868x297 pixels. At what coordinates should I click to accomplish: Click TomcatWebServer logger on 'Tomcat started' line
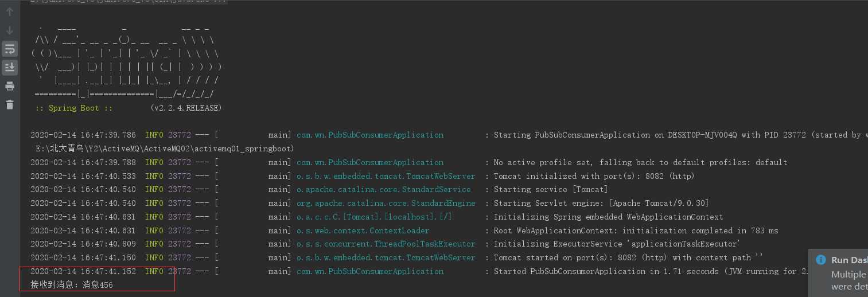[x=386, y=258]
